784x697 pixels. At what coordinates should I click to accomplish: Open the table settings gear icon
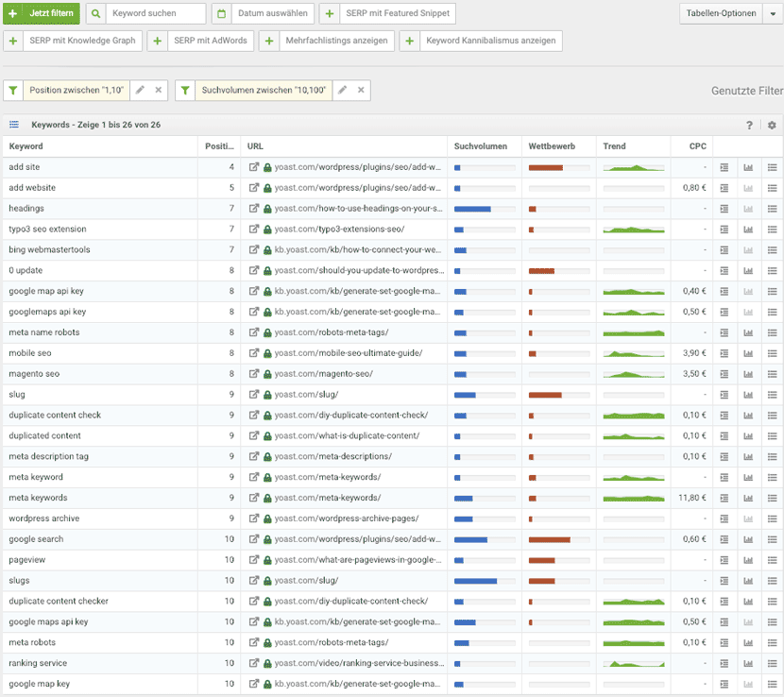tap(772, 125)
